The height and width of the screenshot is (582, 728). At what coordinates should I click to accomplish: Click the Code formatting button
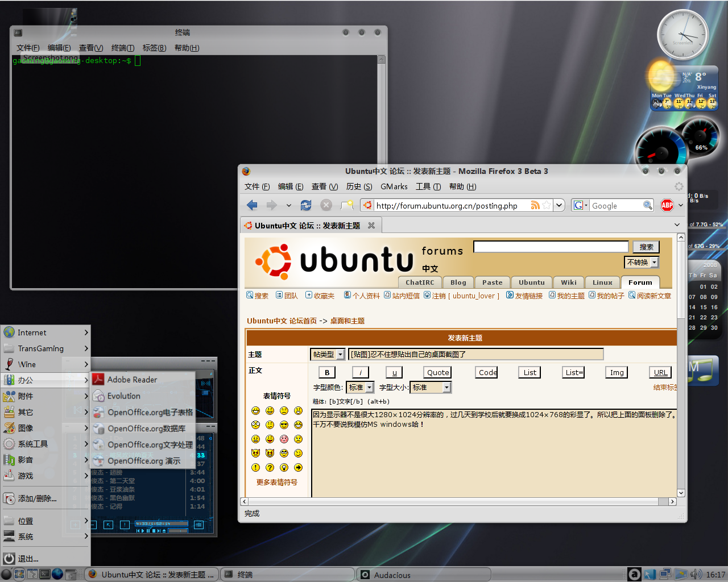(487, 372)
